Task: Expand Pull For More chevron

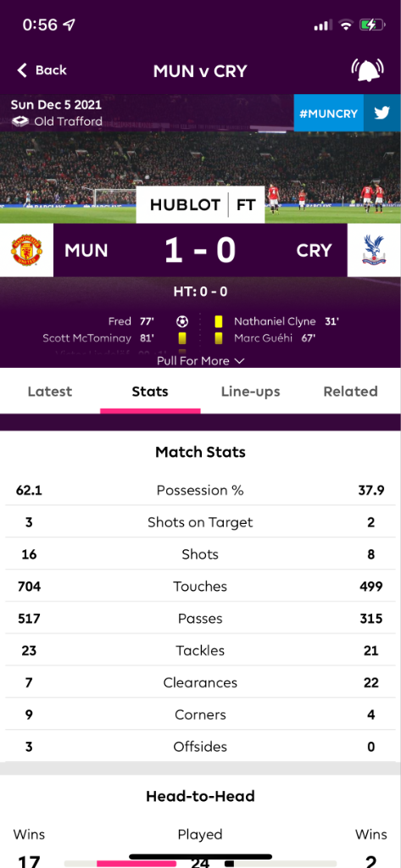Action: (x=239, y=361)
